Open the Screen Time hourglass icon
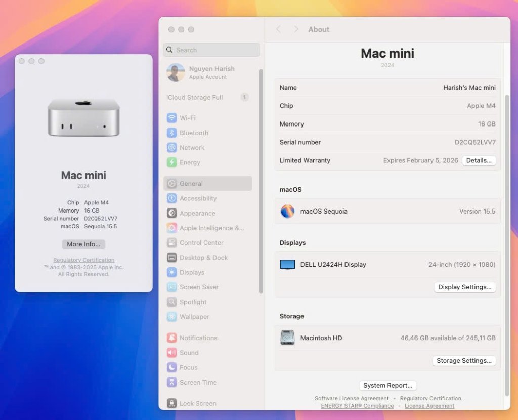518x420 pixels. (172, 383)
